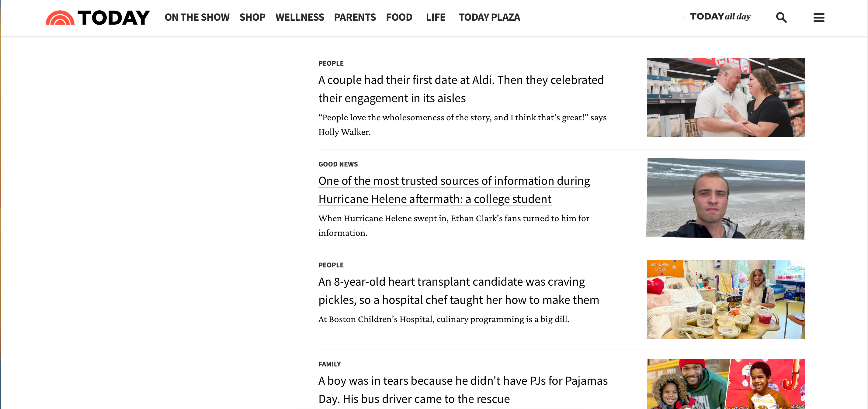Select the Life nav item
Screen dimensions: 868x409
click(435, 18)
